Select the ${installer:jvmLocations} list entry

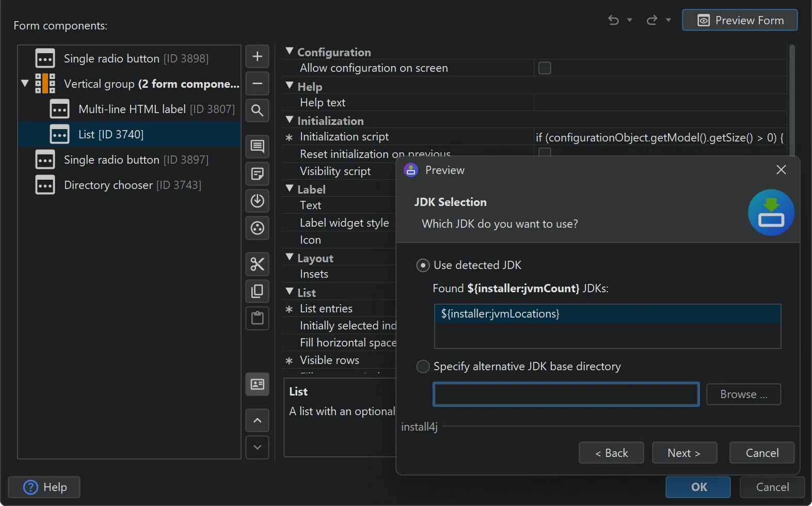608,314
